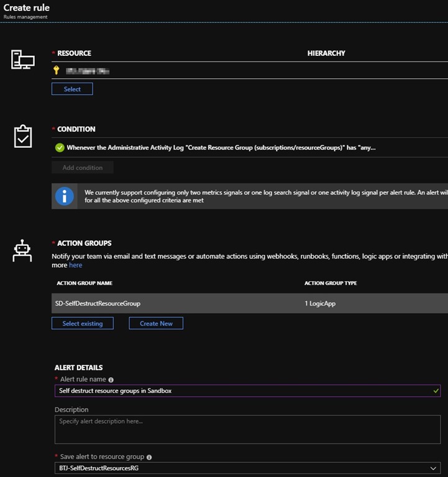Click the Select existing action group button
Screen dimensions: 448x477
pos(83,324)
